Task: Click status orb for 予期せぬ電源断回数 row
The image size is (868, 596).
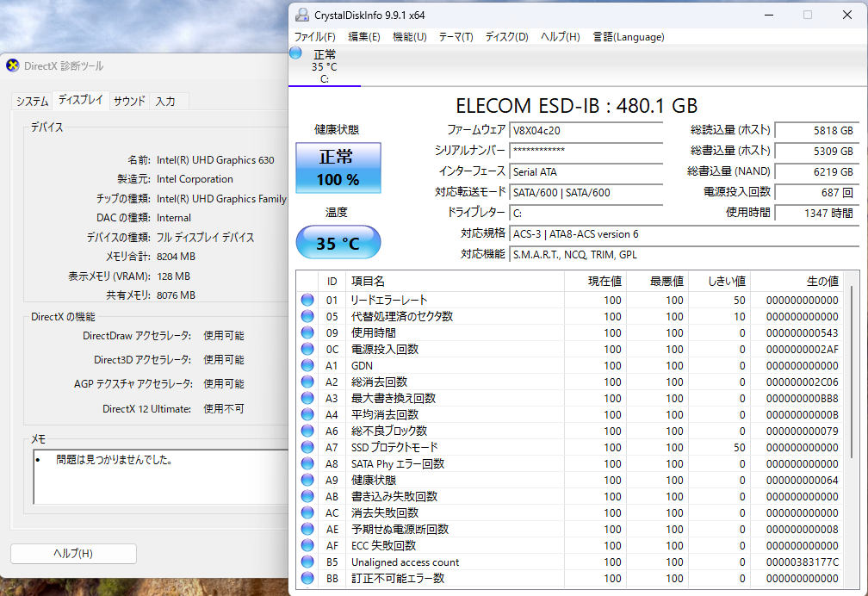Action: (x=307, y=529)
